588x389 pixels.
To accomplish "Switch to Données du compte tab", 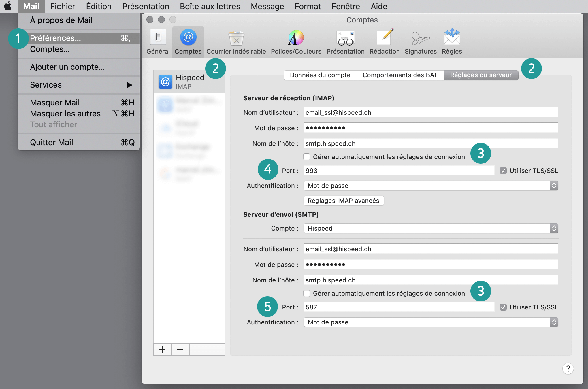I will point(320,75).
